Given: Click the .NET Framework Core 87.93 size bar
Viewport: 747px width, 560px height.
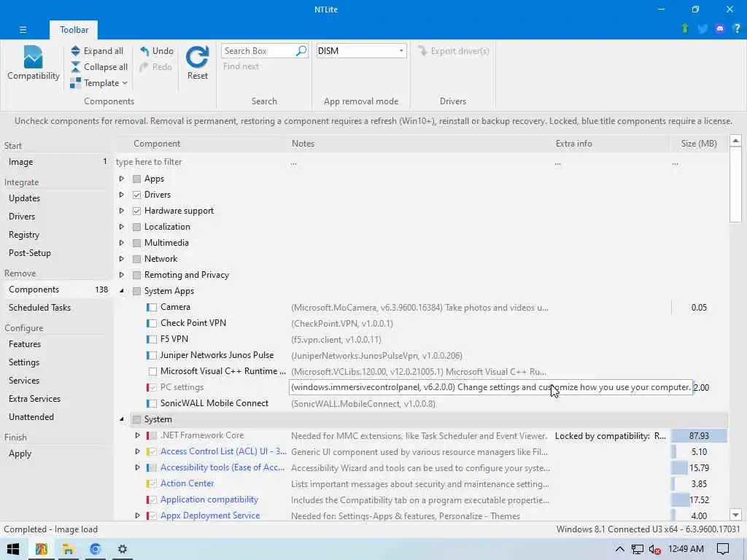Looking at the screenshot, I should point(699,436).
